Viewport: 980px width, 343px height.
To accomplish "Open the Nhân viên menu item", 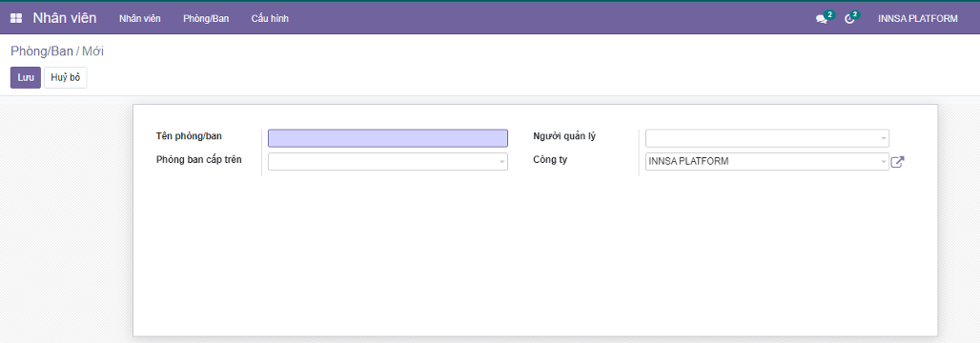I will [x=140, y=19].
